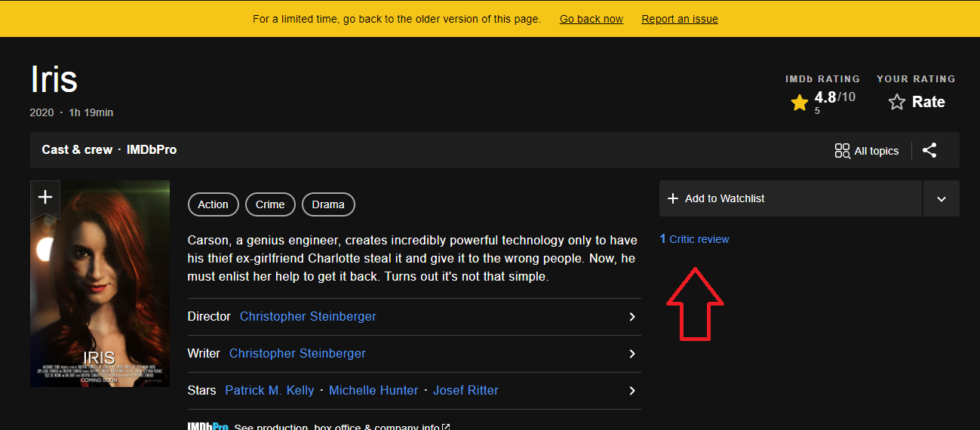980x430 pixels.
Task: Select the Drama genre chip
Action: coord(328,204)
